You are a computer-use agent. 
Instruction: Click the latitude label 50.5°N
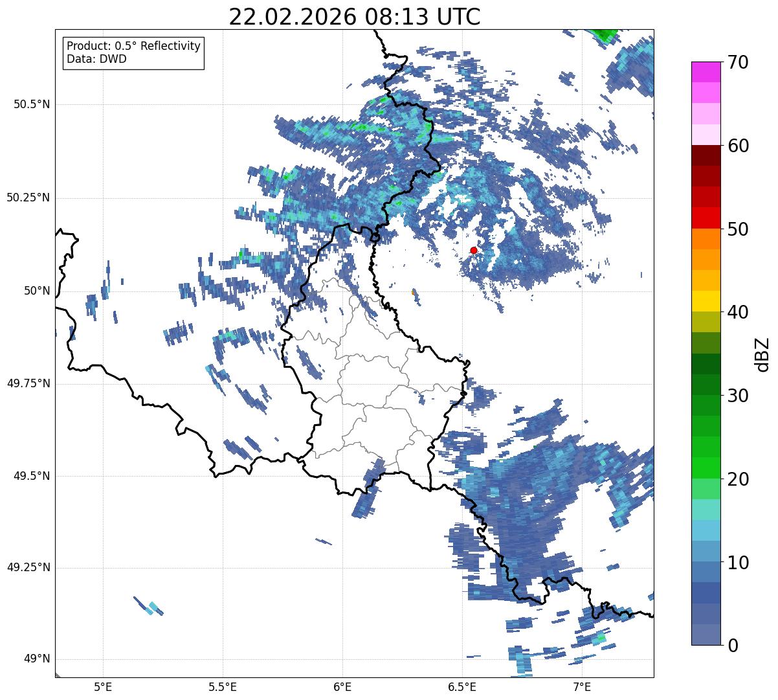click(x=32, y=104)
